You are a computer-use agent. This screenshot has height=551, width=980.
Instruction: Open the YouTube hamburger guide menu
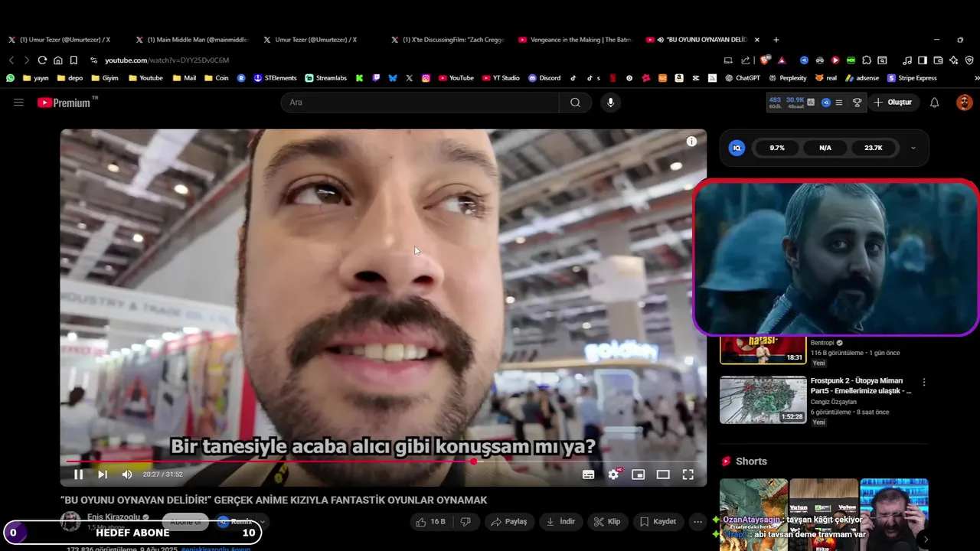[18, 103]
